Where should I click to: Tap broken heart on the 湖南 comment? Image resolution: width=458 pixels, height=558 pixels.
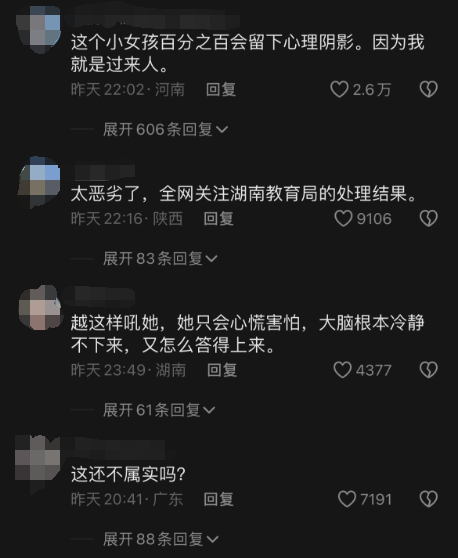pyautogui.click(x=428, y=370)
